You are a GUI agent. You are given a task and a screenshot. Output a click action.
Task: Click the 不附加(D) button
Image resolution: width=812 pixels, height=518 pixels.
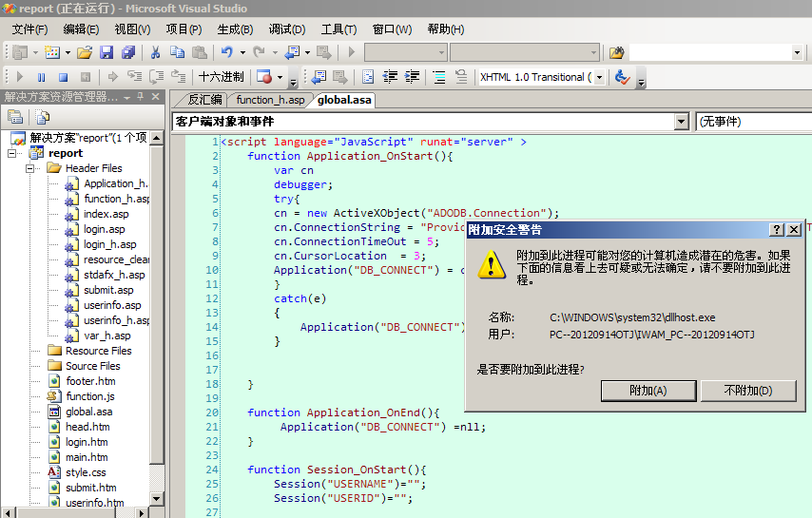tap(748, 391)
